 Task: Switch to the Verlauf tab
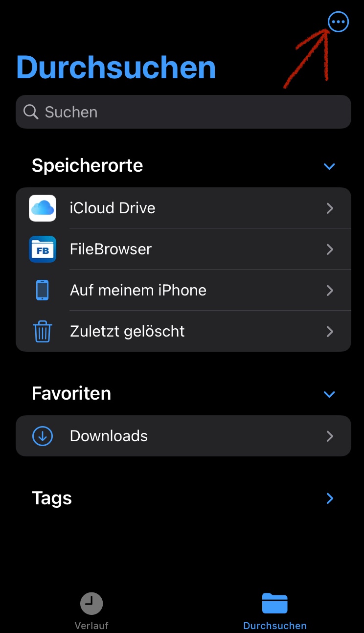point(91,625)
